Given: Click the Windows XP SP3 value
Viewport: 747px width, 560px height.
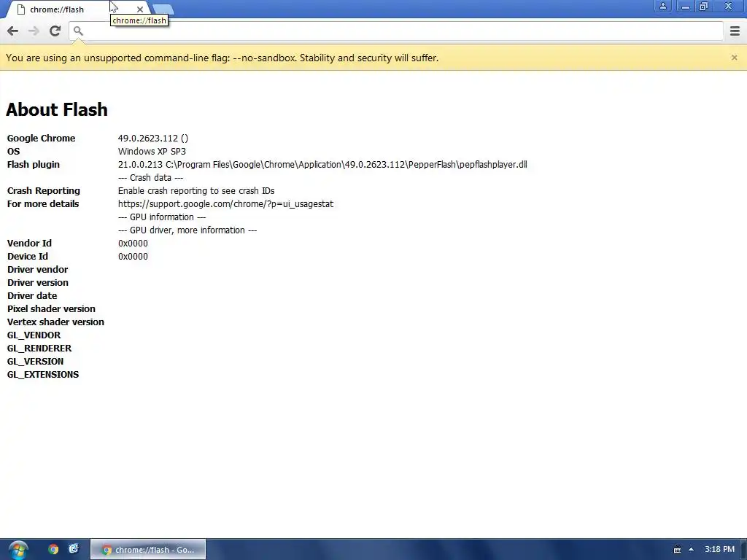Looking at the screenshot, I should [152, 152].
